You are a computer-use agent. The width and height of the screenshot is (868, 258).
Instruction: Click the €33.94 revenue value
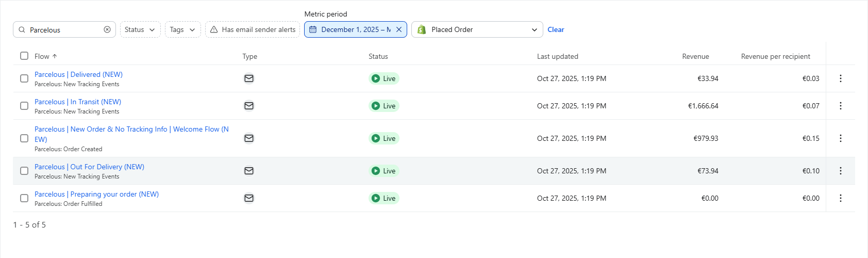(708, 78)
